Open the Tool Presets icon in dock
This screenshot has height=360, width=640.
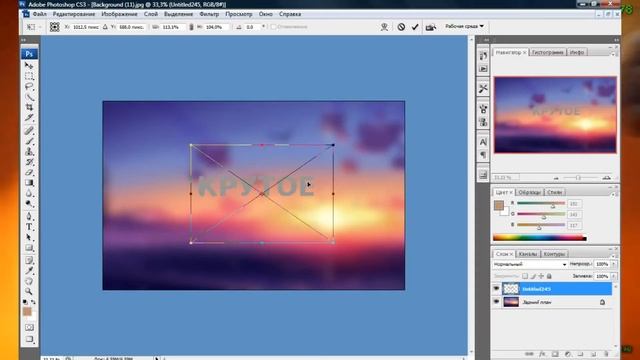pos(483,89)
